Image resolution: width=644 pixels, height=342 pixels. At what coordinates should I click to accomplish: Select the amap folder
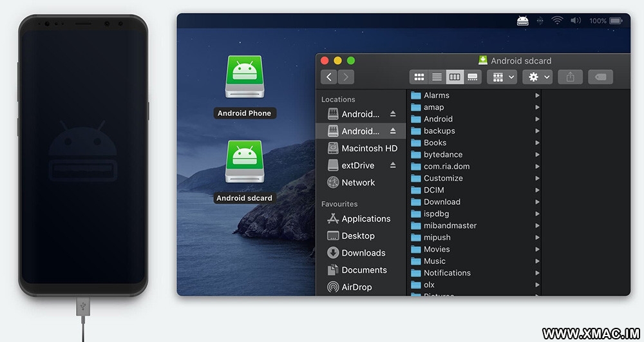475,107
